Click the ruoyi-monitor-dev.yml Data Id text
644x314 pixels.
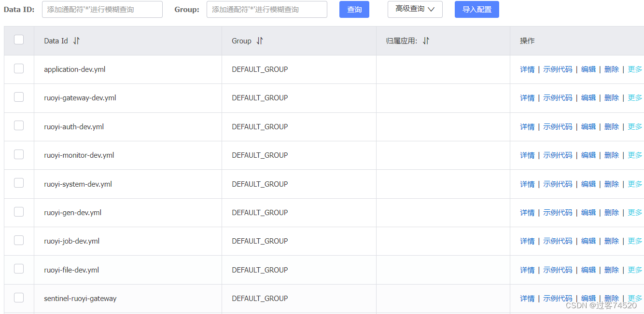(79, 155)
